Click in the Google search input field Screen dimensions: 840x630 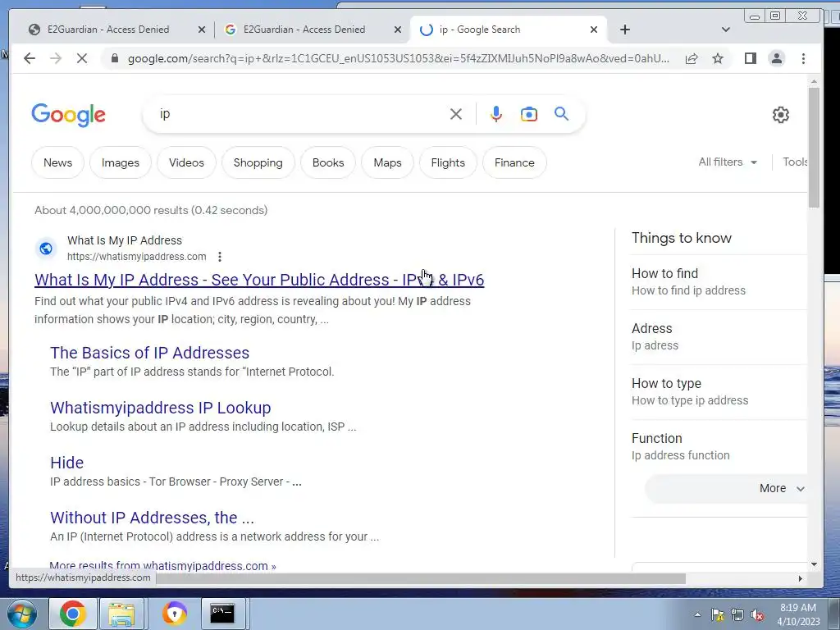click(x=300, y=114)
